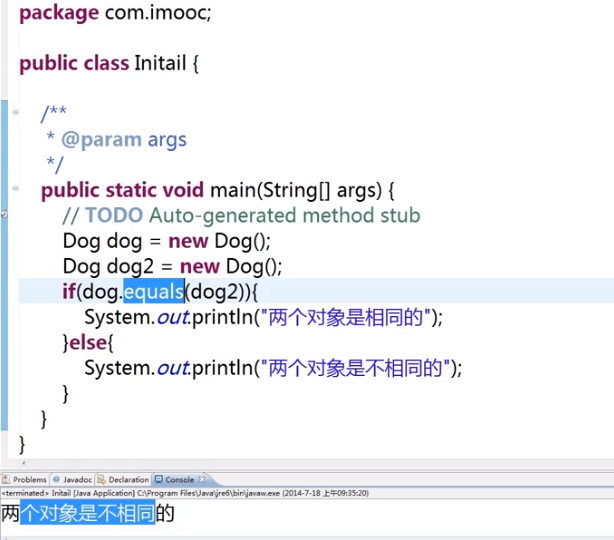Click the 'Dog dog = new Dog();' line

pos(167,241)
